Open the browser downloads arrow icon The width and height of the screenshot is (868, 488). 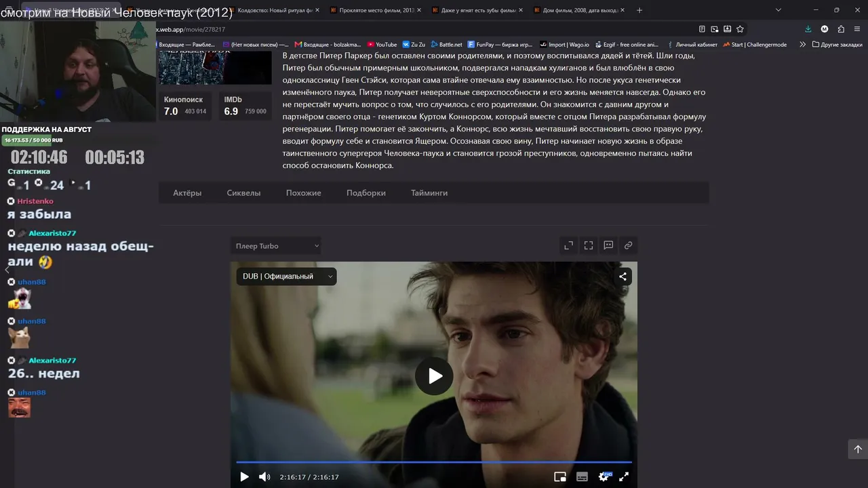pos(808,29)
